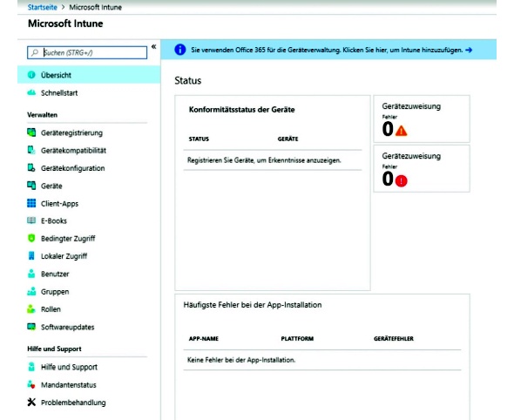Click the APP-NAME column header

(204, 338)
